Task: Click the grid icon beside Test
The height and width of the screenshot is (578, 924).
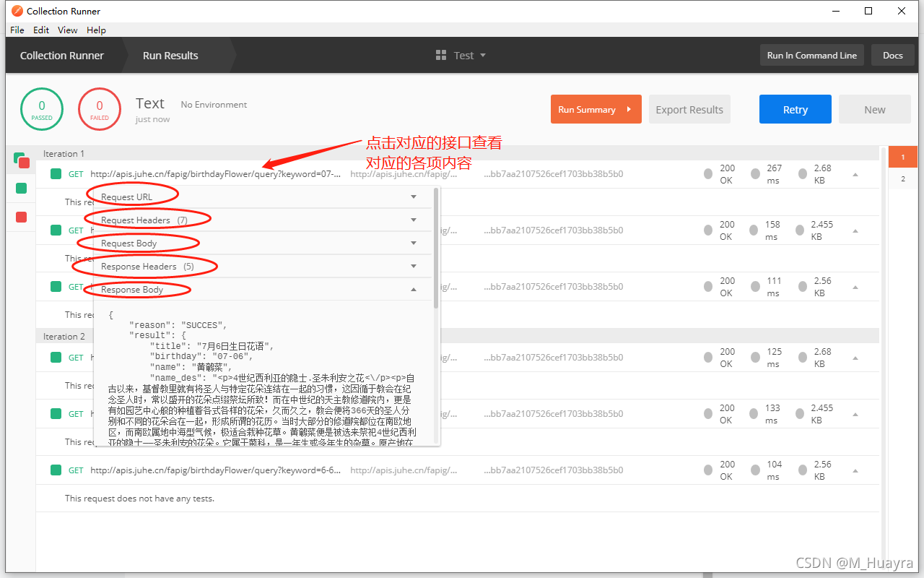Action: pos(441,56)
